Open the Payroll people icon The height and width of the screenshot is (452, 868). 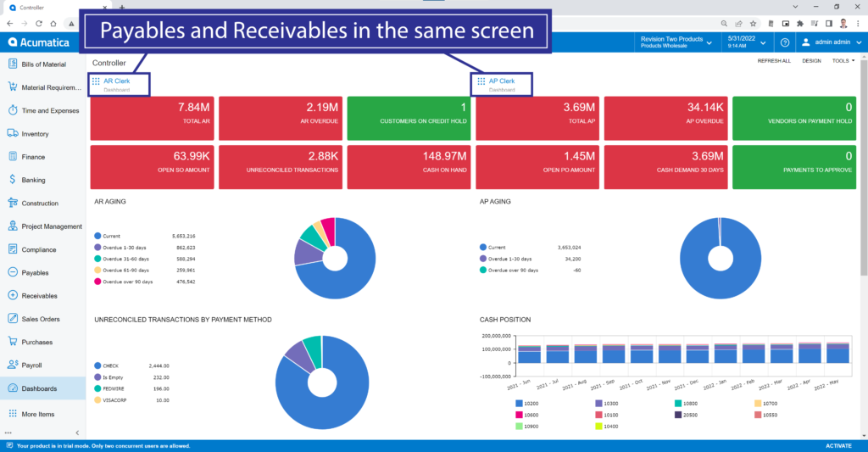click(13, 365)
